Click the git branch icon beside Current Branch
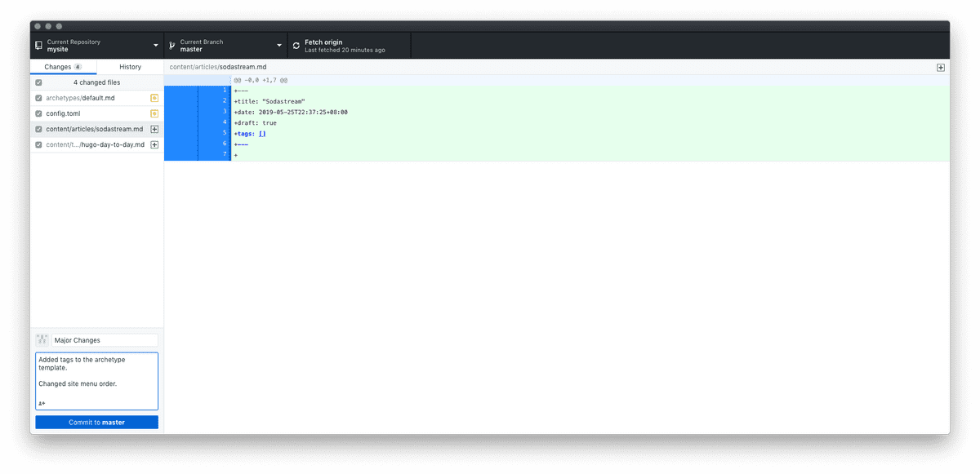Viewport: 980px width, 474px height. click(x=171, y=46)
